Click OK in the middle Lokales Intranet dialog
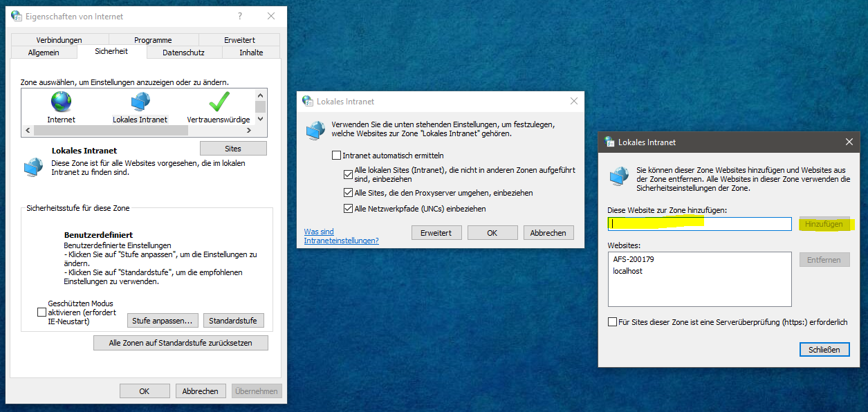Screen dimensions: 868x412 (492, 233)
